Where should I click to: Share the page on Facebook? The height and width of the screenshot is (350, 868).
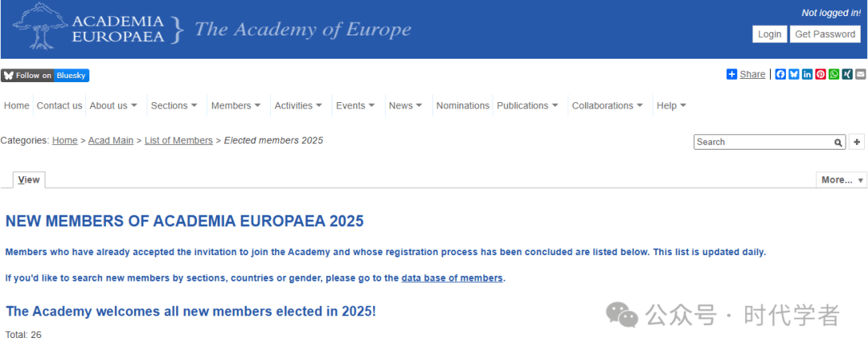coord(780,74)
